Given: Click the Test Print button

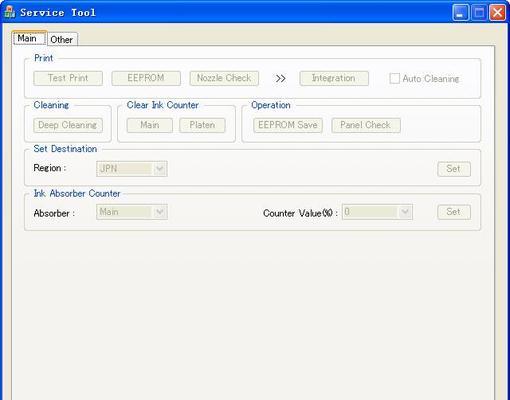Looking at the screenshot, I should [x=68, y=78].
